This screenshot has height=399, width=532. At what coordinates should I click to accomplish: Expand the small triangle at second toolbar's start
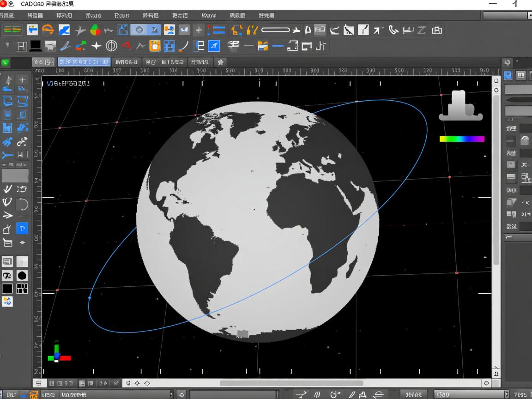coord(7,45)
